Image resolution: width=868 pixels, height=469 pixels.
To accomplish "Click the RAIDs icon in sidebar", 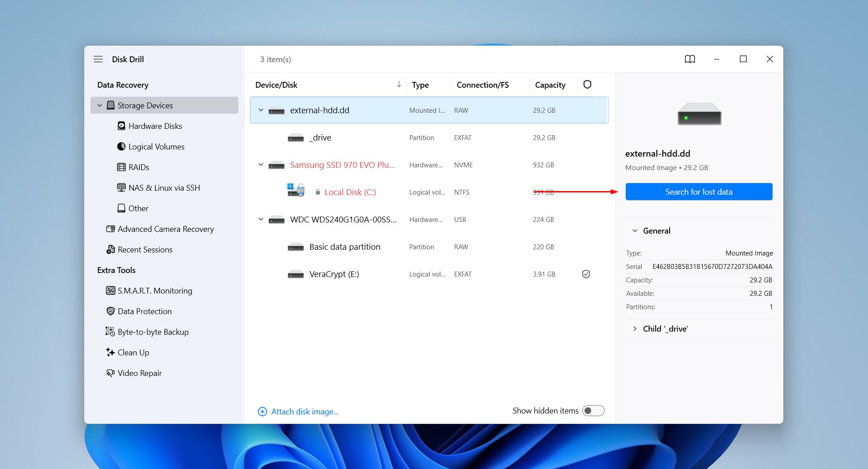I will coord(121,167).
